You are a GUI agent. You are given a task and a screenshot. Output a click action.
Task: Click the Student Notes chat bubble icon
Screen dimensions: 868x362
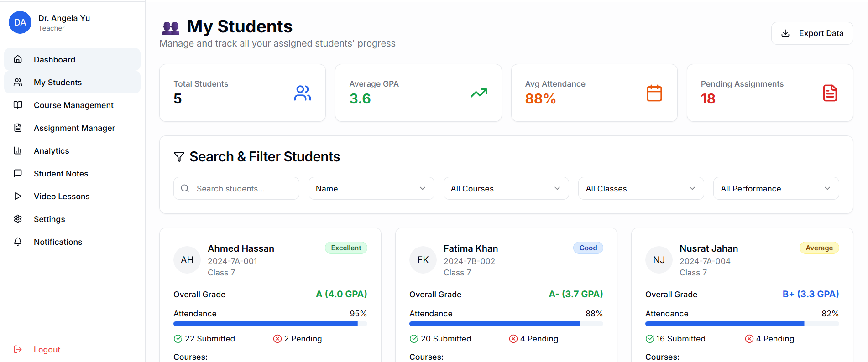click(18, 173)
